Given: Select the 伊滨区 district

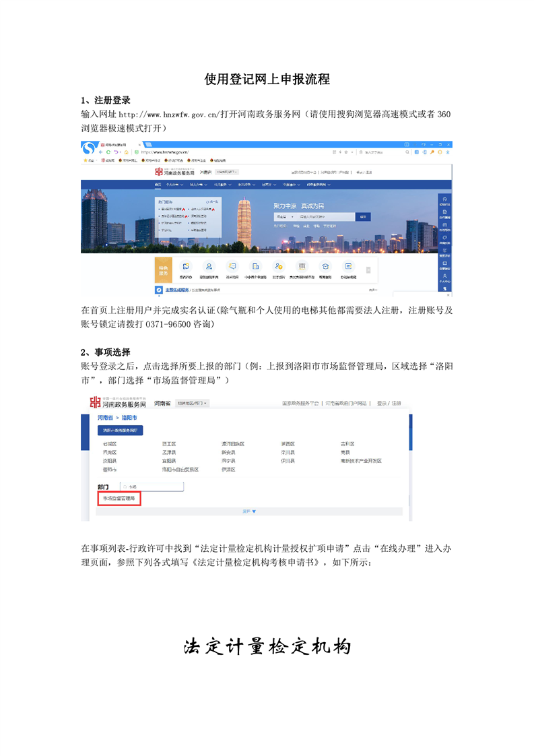Looking at the screenshot, I should pos(228,470).
